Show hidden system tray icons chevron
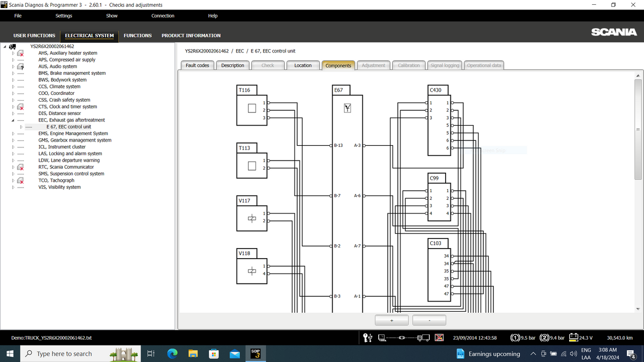644x362 pixels. coord(533,354)
